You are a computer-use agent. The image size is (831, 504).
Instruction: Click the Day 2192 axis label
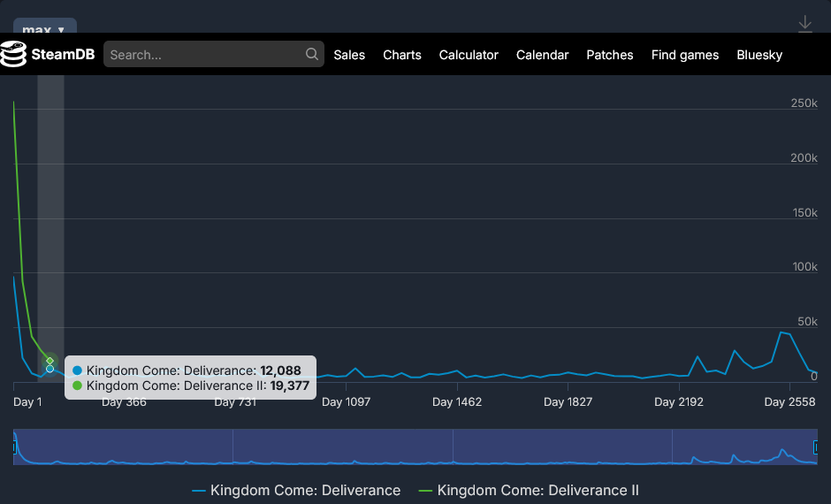(678, 401)
